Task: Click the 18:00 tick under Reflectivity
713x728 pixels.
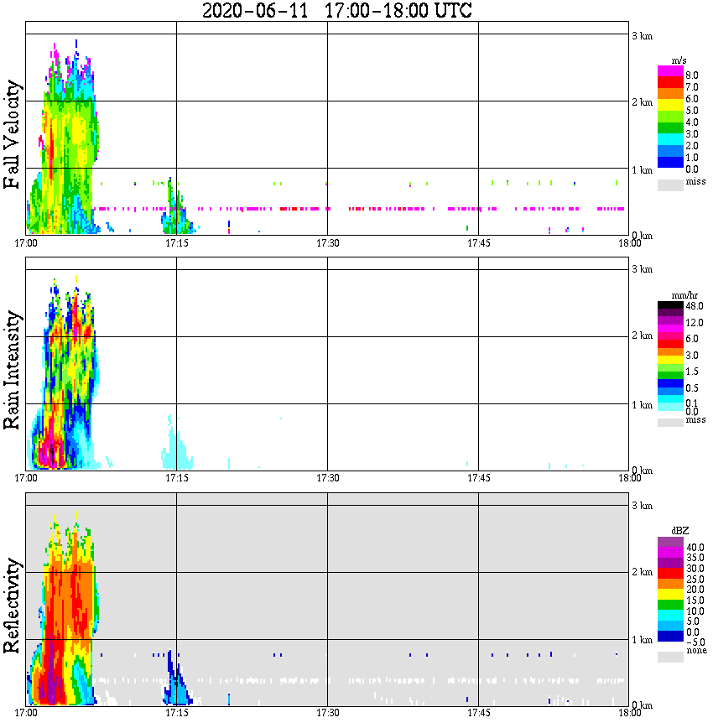Action: pos(629,713)
